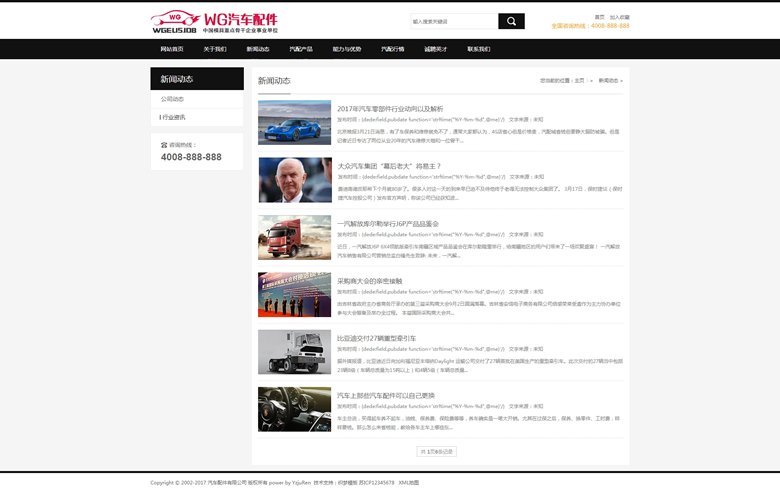Open the 联系我们 nav item
This screenshot has width=780, height=490.
(x=478, y=49)
